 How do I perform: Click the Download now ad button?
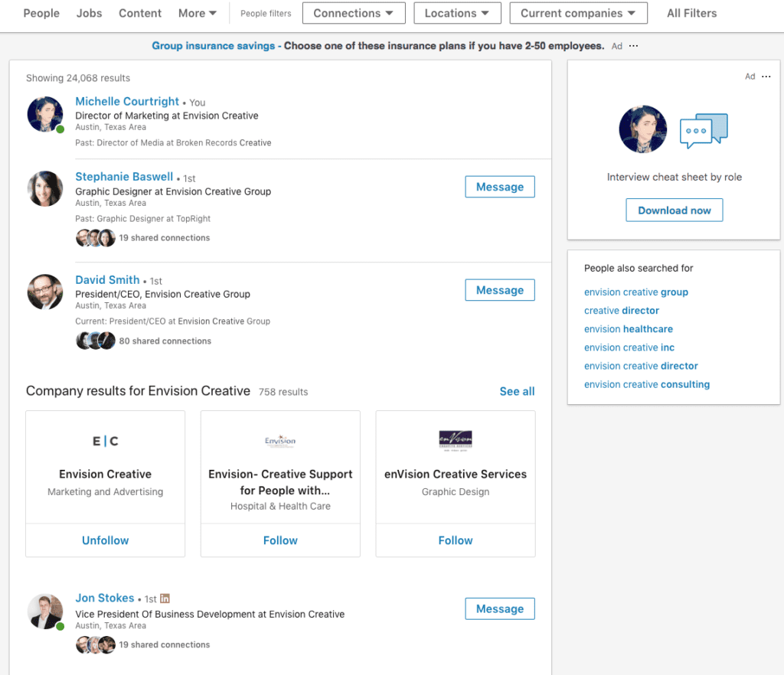pyautogui.click(x=674, y=210)
